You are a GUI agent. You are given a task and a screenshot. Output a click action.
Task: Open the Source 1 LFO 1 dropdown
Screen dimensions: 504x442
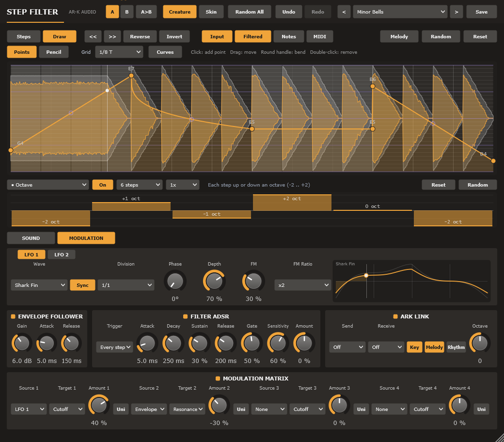click(x=29, y=409)
